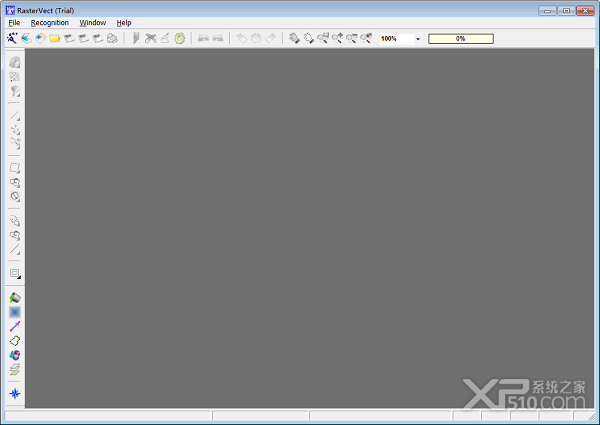Screen dimensions: 600x425
Task: Click the blue compass star icon
Action: tap(15, 393)
